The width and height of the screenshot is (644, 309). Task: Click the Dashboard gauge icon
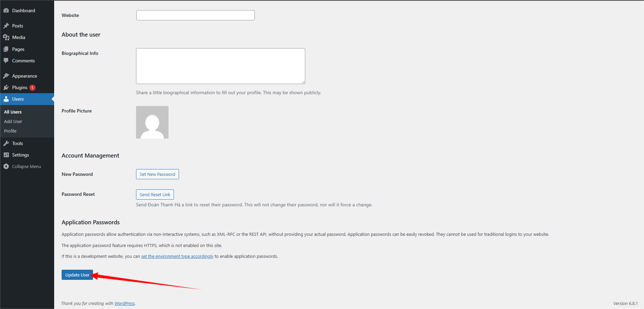point(6,11)
